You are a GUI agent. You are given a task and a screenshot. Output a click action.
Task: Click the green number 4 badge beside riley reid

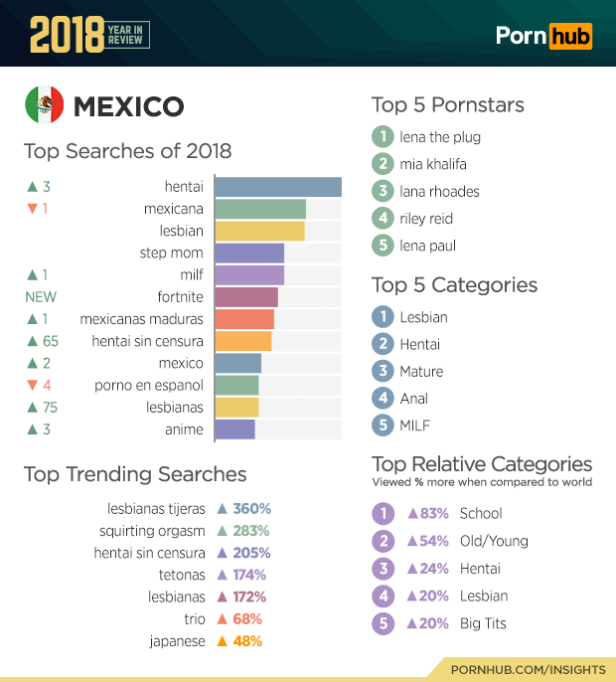coord(383,219)
